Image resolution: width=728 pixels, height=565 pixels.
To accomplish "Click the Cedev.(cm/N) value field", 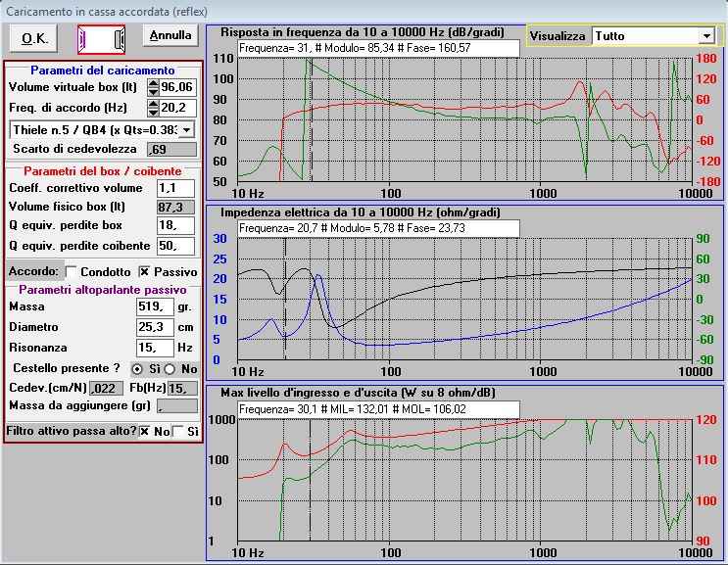I will [107, 389].
